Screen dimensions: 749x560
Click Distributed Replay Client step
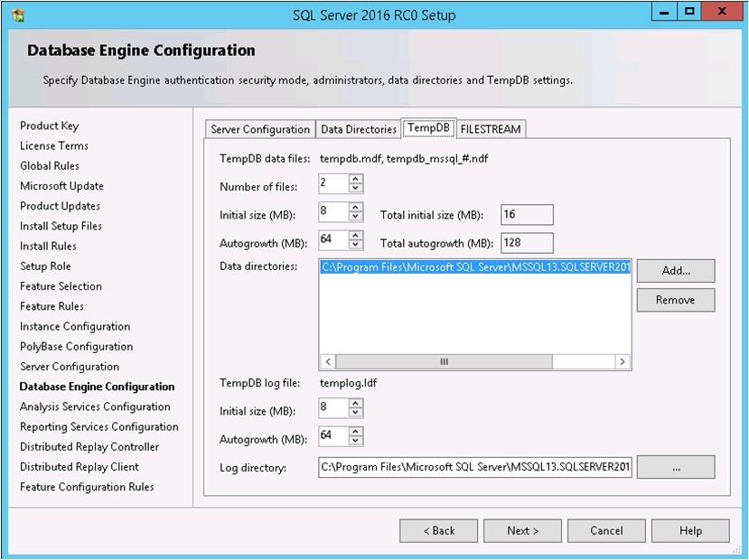[x=80, y=467]
